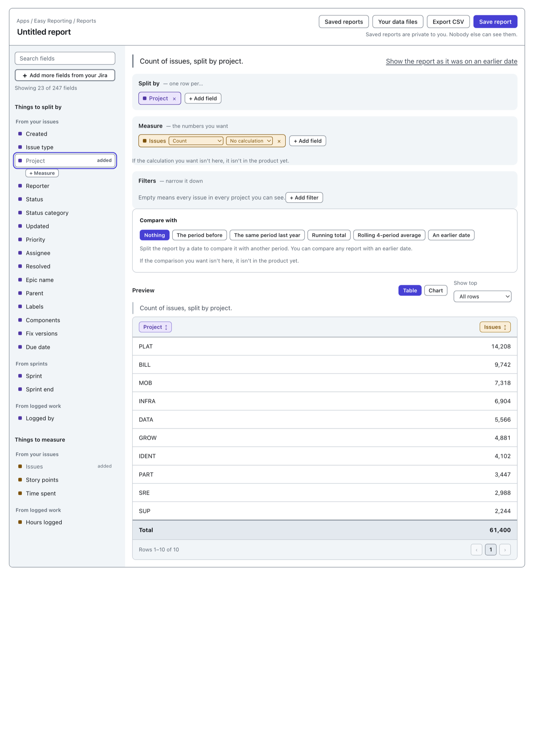
Task: Open the Show top All rows dropdown
Action: 482,297
